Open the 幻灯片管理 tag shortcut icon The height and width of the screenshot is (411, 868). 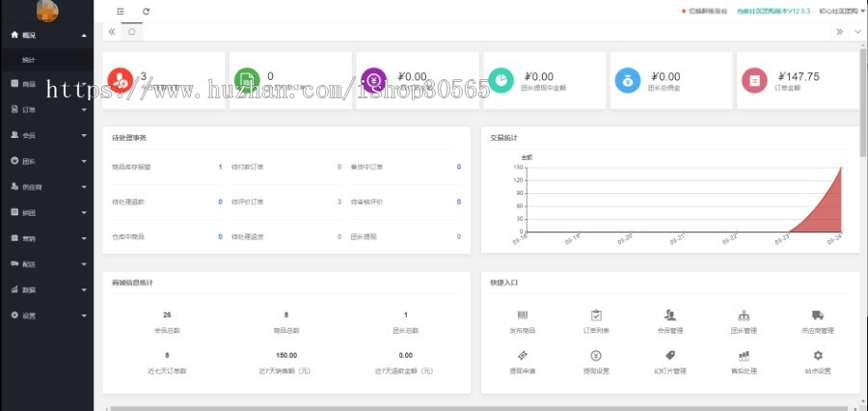(x=670, y=356)
